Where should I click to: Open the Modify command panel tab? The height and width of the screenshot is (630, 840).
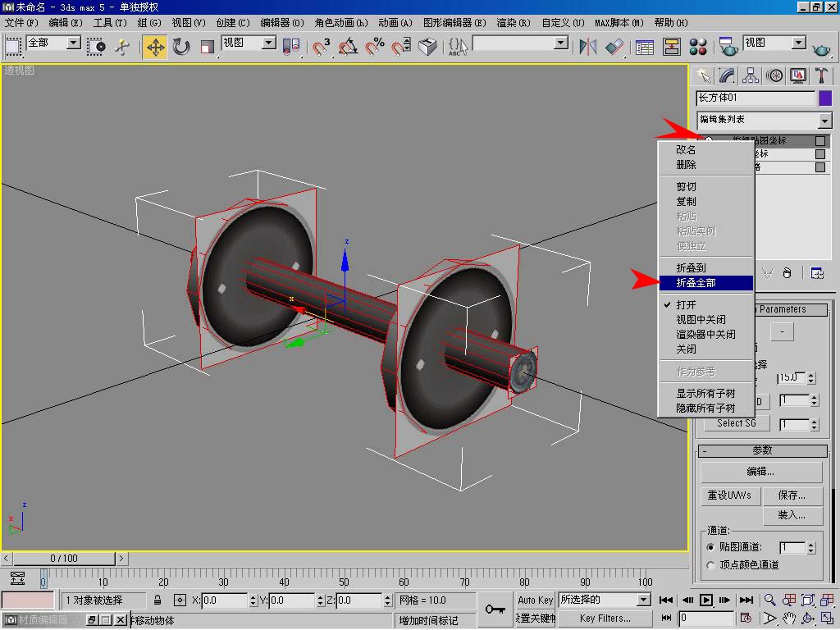pyautogui.click(x=727, y=75)
